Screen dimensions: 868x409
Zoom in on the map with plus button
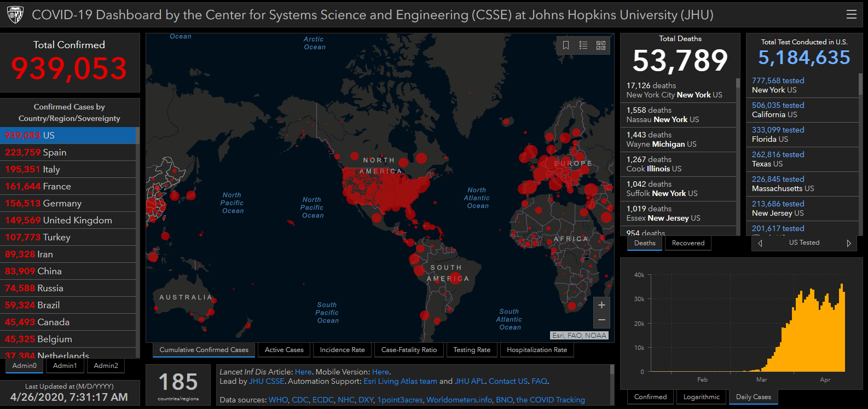601,305
